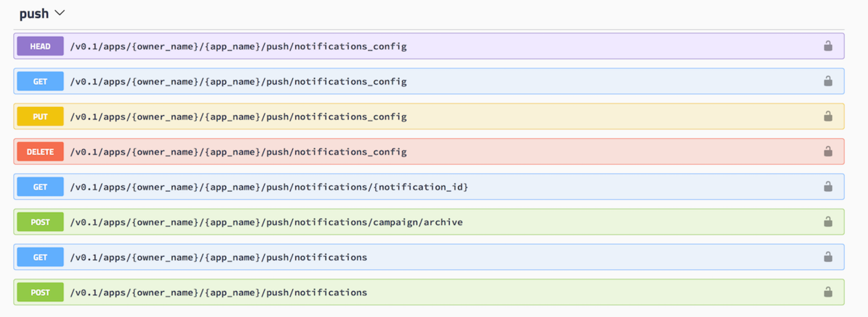Click GET badge for push/notifications list
The image size is (868, 317).
pyautogui.click(x=41, y=257)
